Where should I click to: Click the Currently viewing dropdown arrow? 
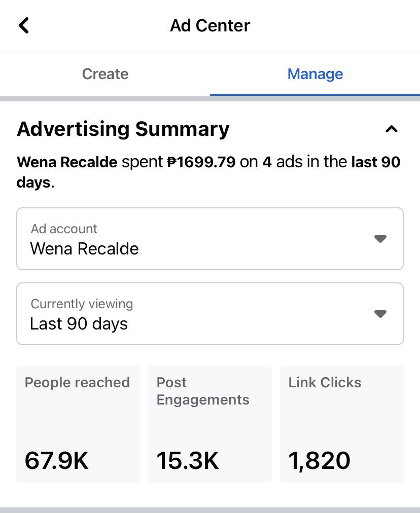(380, 314)
